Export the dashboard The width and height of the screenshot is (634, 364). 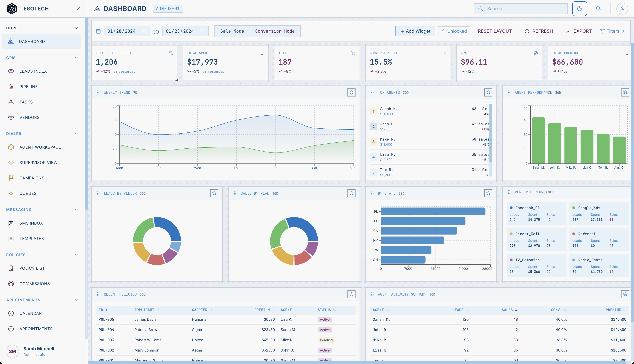(x=579, y=31)
